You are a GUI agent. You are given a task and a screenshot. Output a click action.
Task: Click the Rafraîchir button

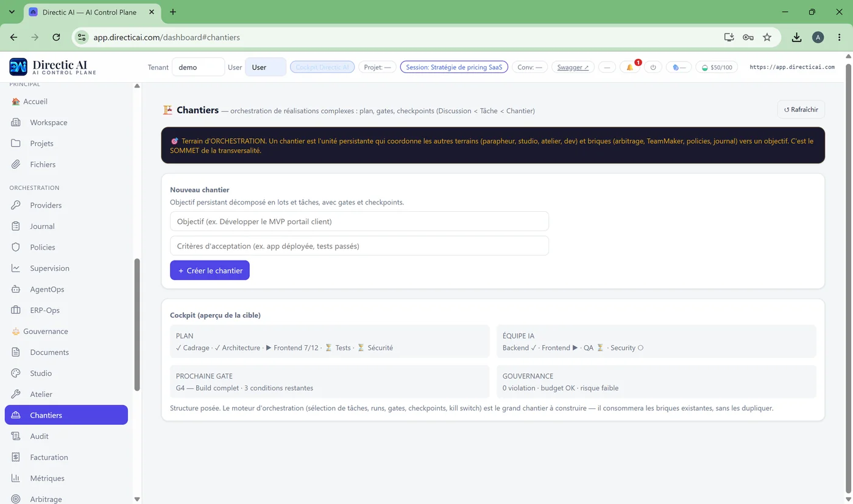[x=801, y=110]
